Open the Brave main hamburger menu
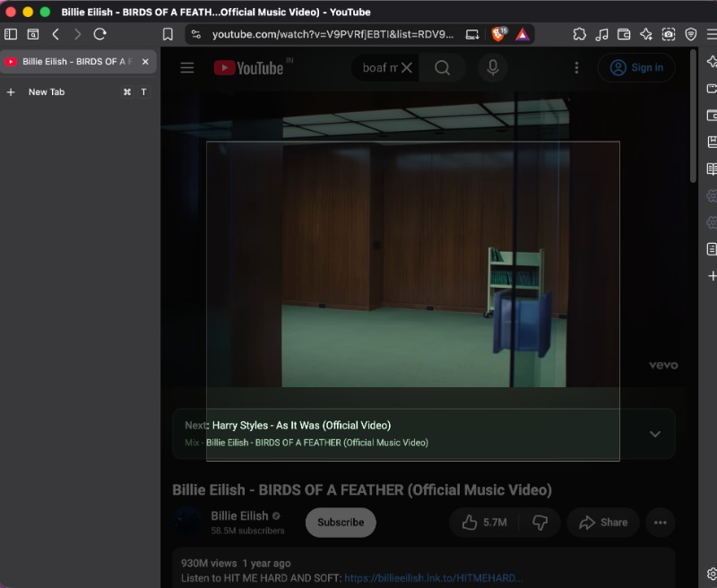 point(712,34)
